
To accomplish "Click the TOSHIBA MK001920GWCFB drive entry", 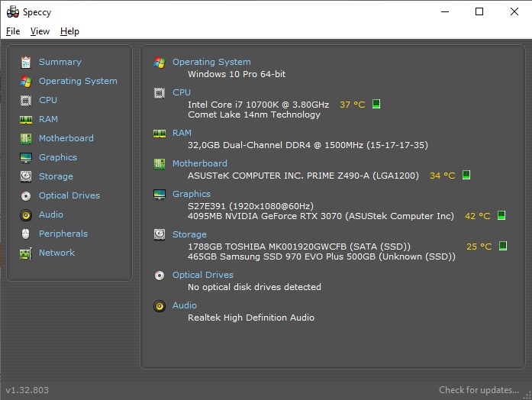I will (299, 247).
